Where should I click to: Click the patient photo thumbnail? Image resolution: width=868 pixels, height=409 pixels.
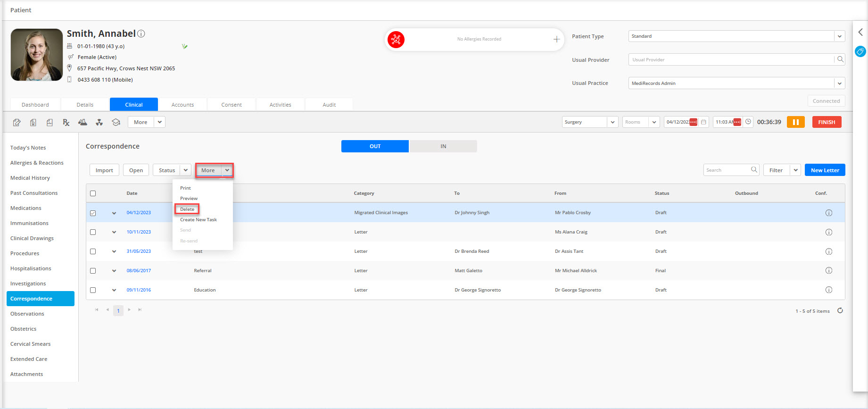pos(37,55)
